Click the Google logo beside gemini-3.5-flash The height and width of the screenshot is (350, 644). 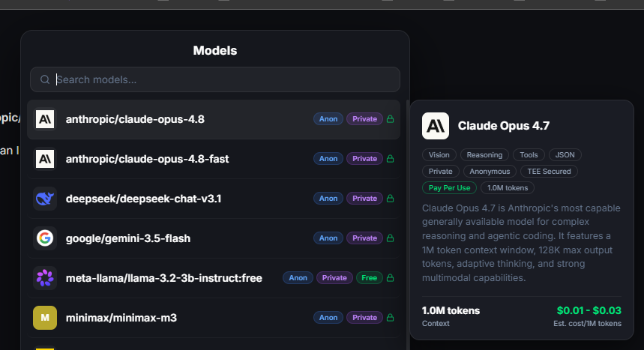click(45, 238)
